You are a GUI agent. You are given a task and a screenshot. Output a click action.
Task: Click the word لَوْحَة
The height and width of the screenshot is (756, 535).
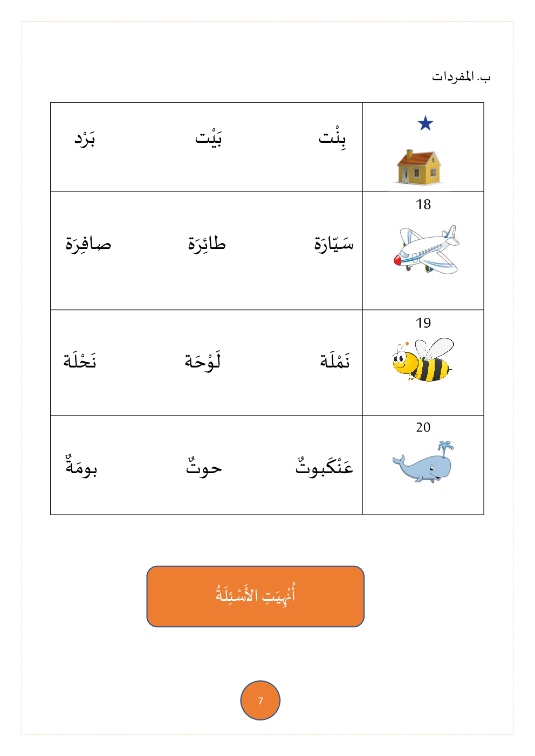[203, 360]
